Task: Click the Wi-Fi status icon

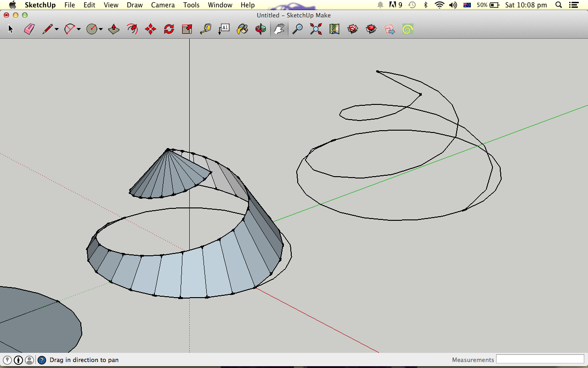Action: pyautogui.click(x=440, y=5)
